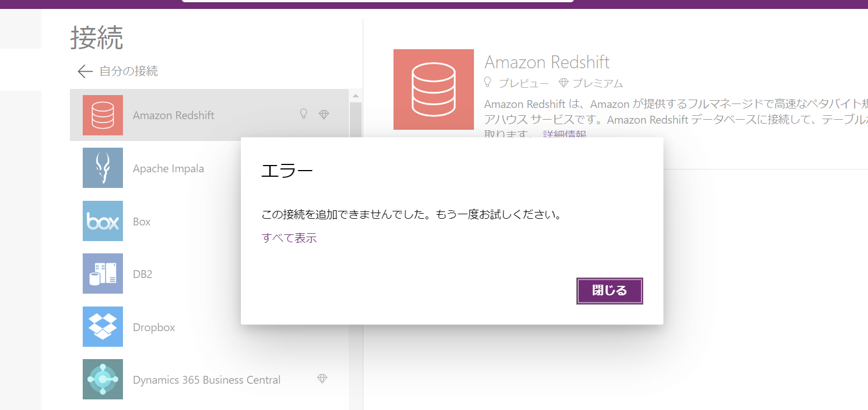The width and height of the screenshot is (868, 410).
Task: Click premium diamond icon on Amazon Redshift row
Action: click(324, 115)
